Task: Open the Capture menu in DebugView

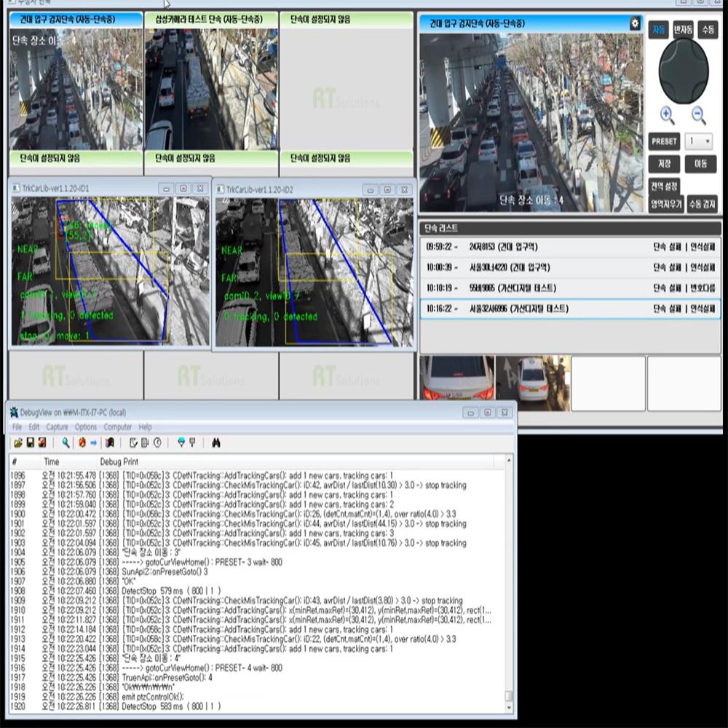Action: tap(58, 427)
